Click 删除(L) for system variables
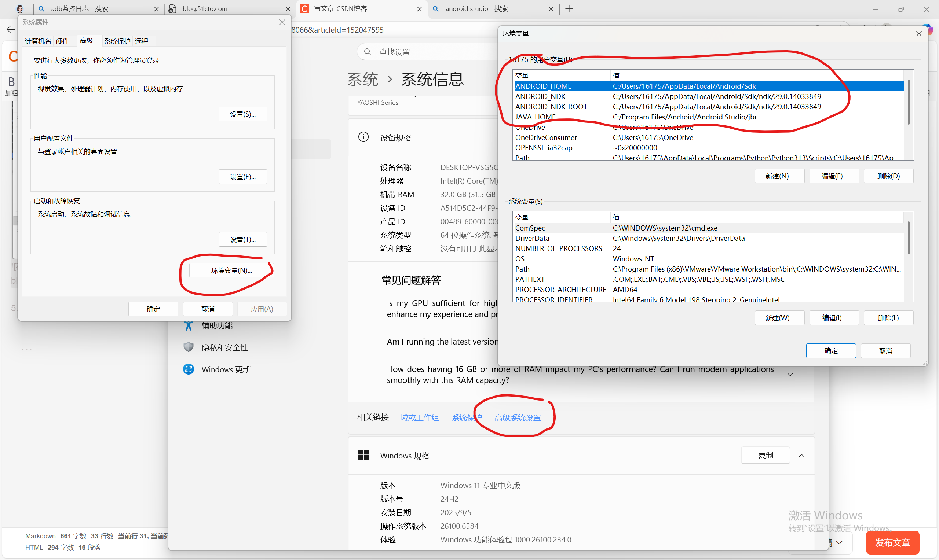This screenshot has width=939, height=560. tap(888, 318)
